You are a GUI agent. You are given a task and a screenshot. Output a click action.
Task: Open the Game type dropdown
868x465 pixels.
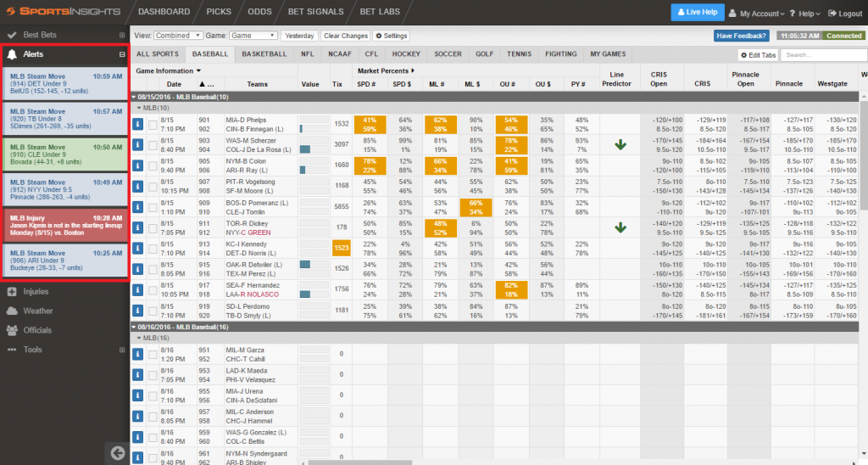pos(253,36)
